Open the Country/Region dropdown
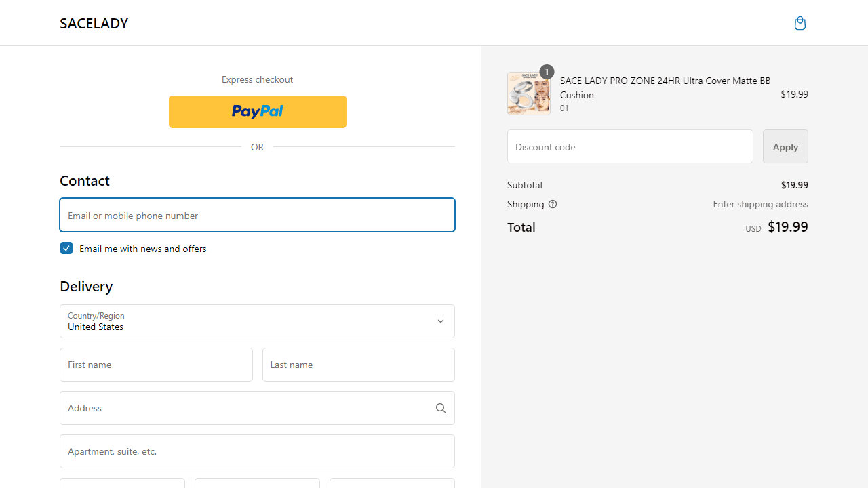Image resolution: width=868 pixels, height=488 pixels. 257,321
